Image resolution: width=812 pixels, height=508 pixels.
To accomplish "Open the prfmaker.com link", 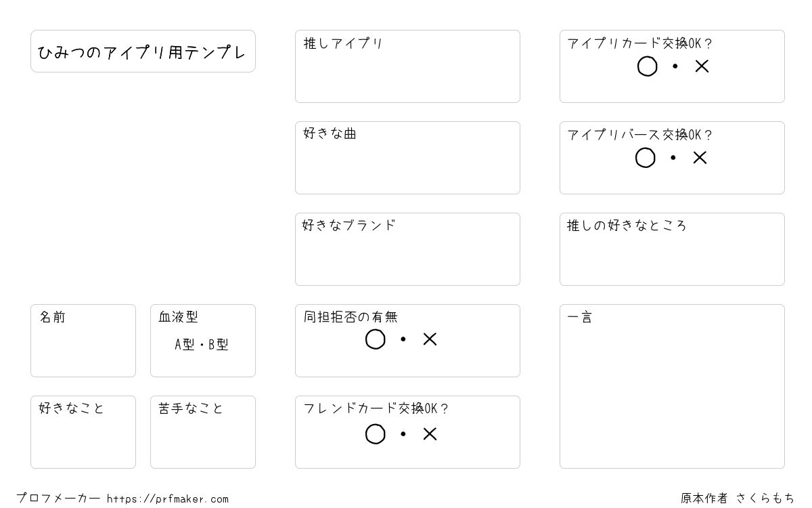I will tap(168, 499).
